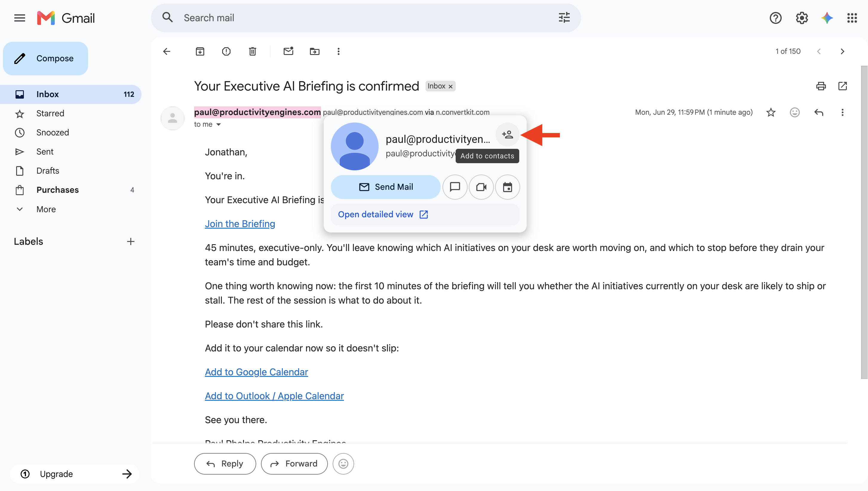
Task: Delete this email with trash icon
Action: coord(252,51)
